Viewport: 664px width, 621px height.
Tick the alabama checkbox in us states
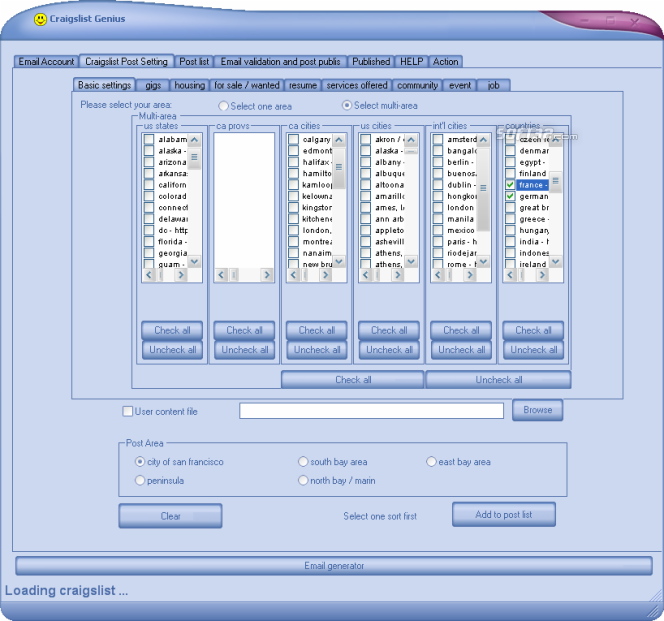pos(149,139)
